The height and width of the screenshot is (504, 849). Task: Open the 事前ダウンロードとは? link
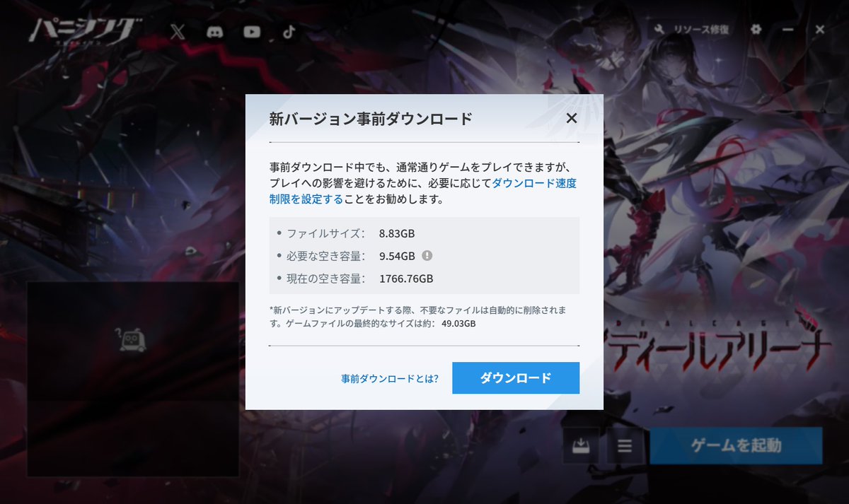click(389, 378)
